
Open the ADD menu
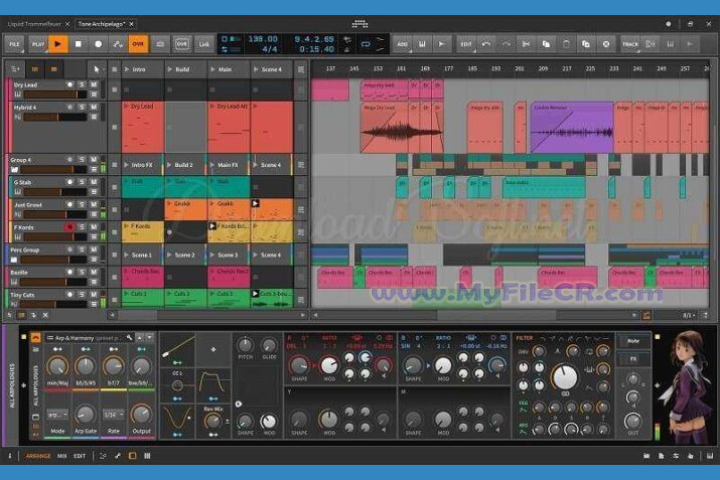(402, 44)
